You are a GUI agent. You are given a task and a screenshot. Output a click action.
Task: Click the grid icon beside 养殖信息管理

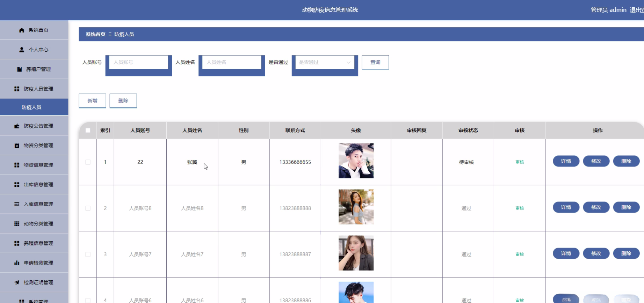(17, 243)
